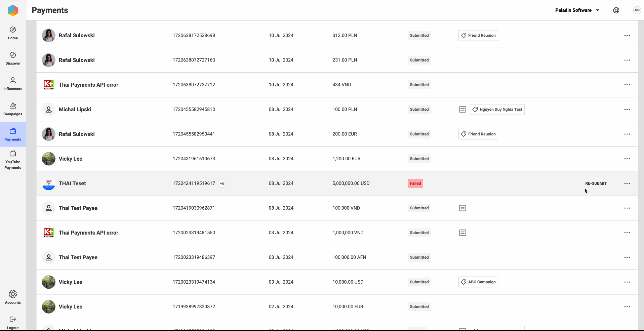Screen dimensions: 644x331
Task: Go to the Discover section
Action: 13,58
